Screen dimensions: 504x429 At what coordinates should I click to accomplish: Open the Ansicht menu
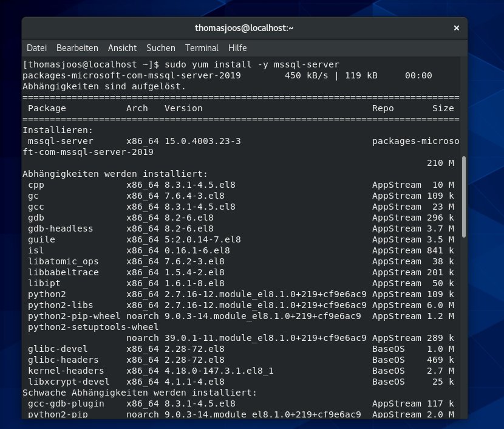[122, 48]
